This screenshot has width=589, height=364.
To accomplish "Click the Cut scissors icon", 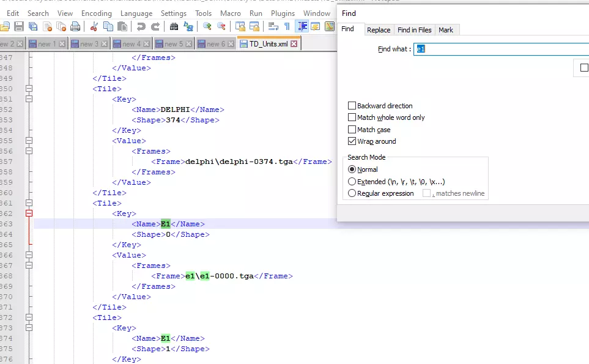I will pyautogui.click(x=94, y=26).
